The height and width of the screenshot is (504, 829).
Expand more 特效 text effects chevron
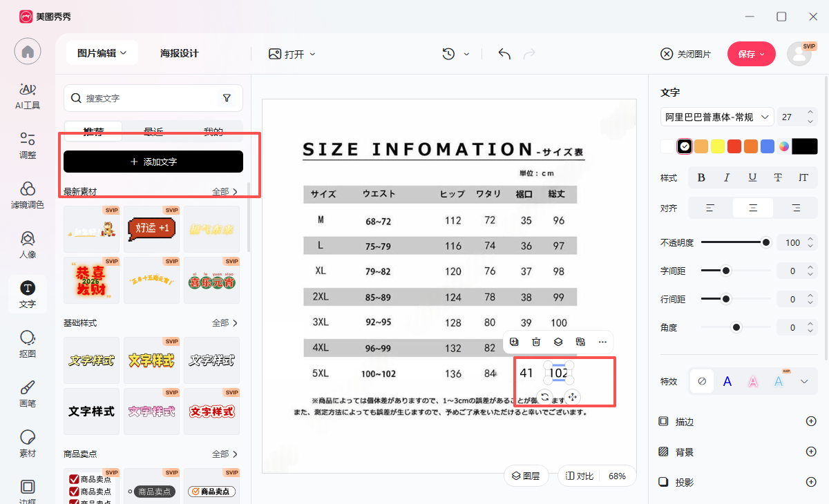pyautogui.click(x=804, y=381)
